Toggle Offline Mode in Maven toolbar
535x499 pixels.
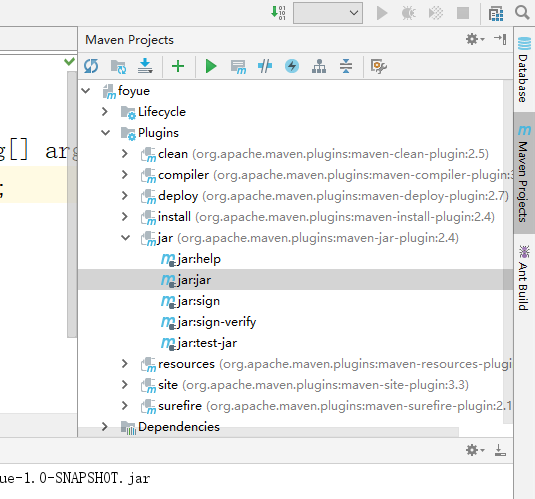point(265,66)
